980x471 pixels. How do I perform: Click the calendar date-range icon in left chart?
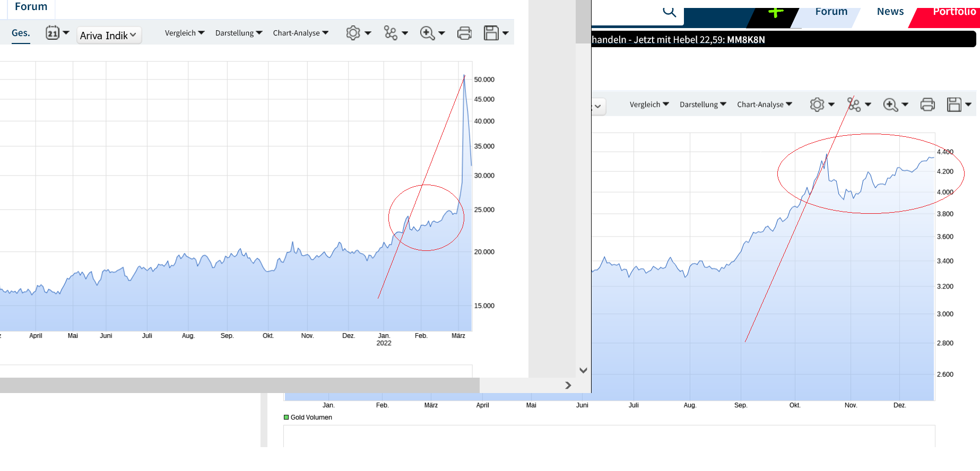click(53, 33)
